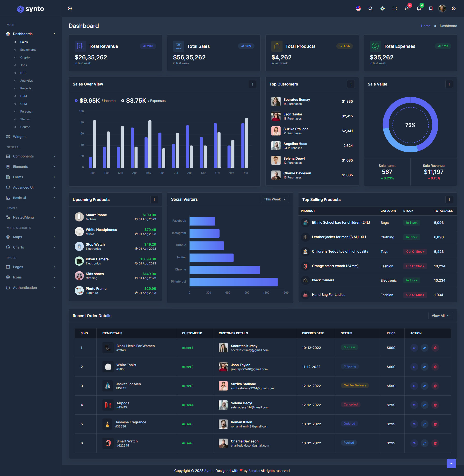The height and width of the screenshot is (476, 464).
Task: Open the notifications bell icon
Action: (x=419, y=8)
